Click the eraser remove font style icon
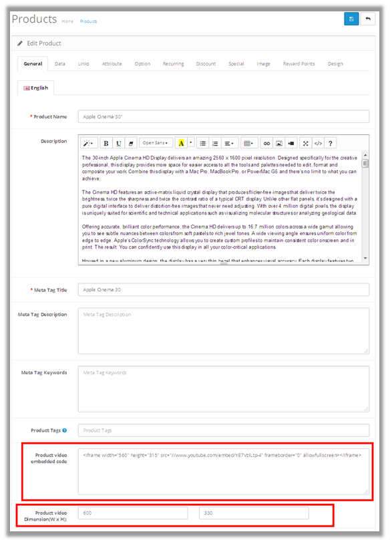This screenshot has height=540, width=392. (x=130, y=143)
